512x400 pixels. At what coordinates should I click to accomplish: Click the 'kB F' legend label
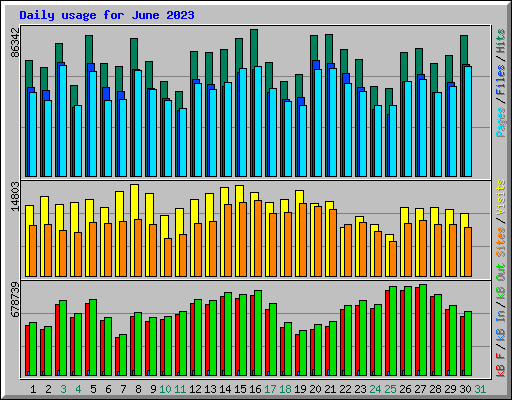coord(501,365)
